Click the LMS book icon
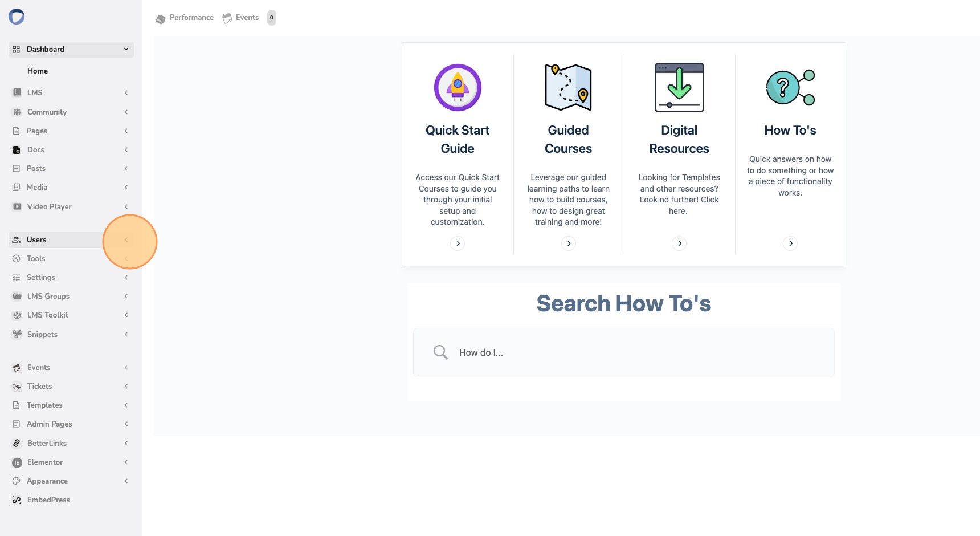This screenshot has width=980, height=536. [17, 92]
